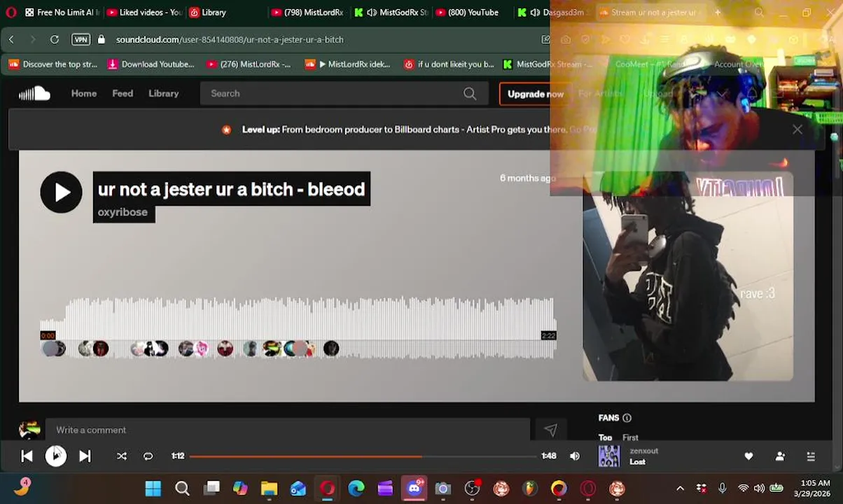
Task: Dismiss the Level up banner
Action: tap(797, 129)
